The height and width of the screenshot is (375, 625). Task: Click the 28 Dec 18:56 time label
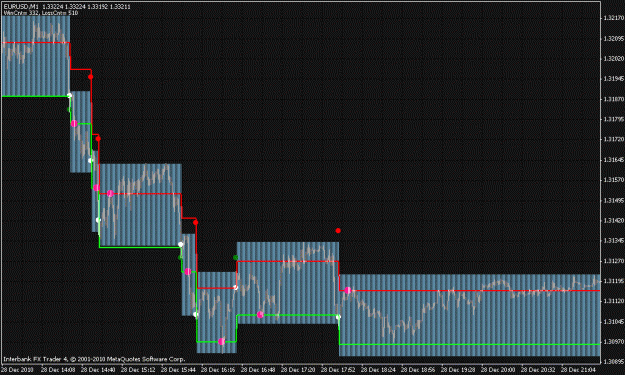pyautogui.click(x=418, y=370)
